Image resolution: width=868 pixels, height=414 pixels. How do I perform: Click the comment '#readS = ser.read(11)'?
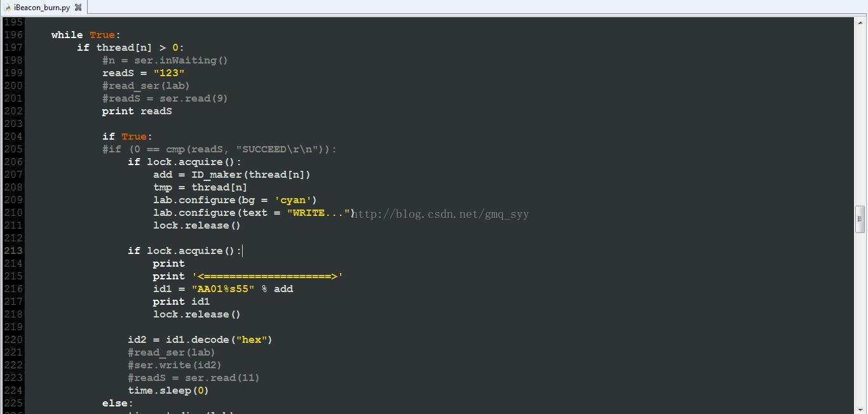pos(194,378)
